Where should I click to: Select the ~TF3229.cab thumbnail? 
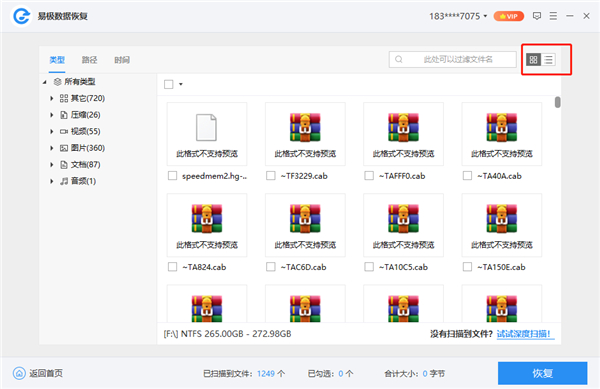305,134
